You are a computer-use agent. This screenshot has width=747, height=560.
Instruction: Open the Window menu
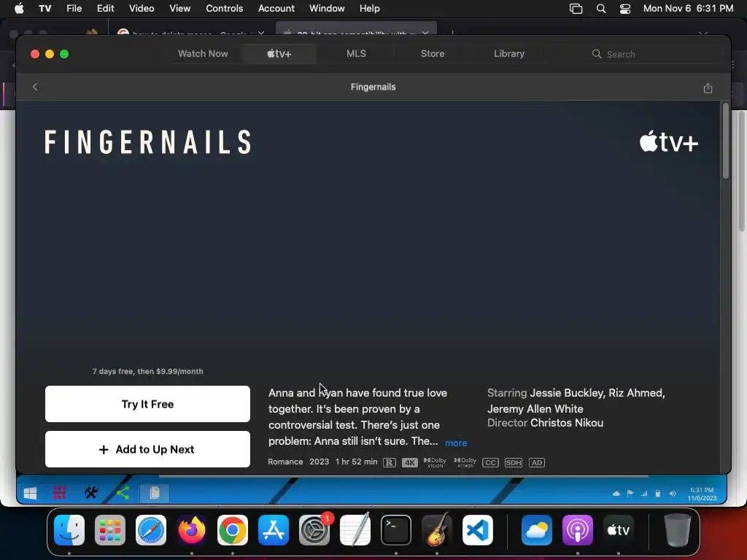click(x=327, y=8)
